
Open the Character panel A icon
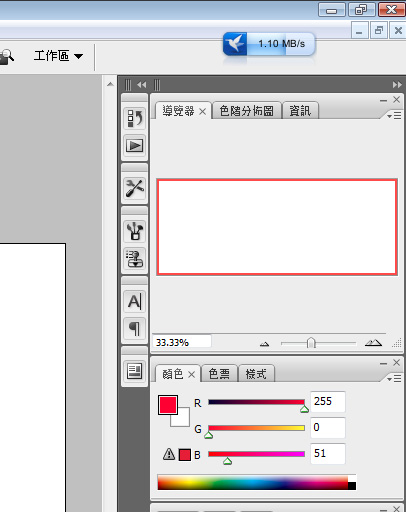pos(135,301)
